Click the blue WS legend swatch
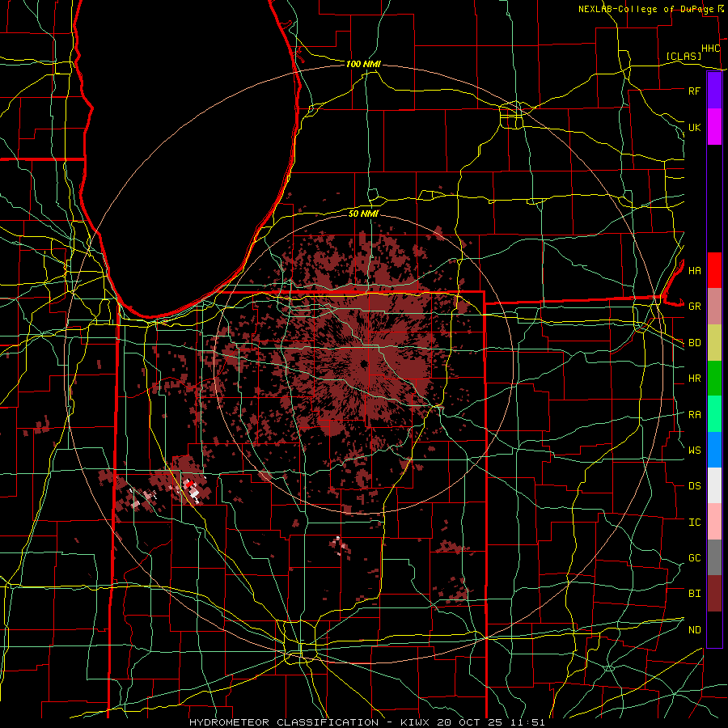The height and width of the screenshot is (728, 728). (x=714, y=450)
